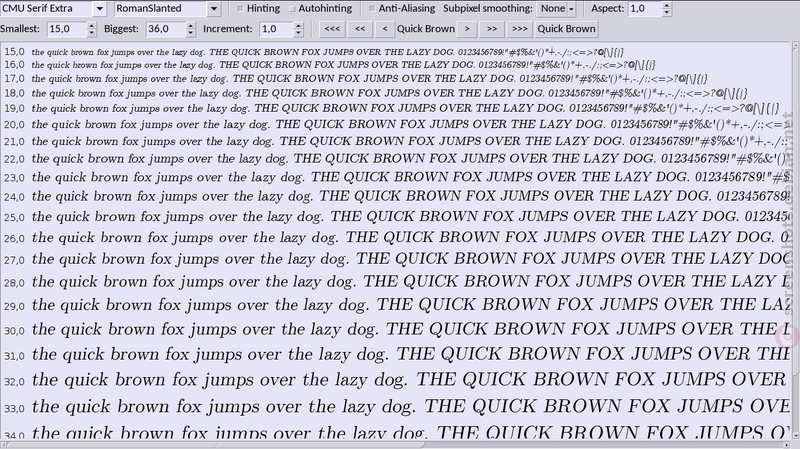The height and width of the screenshot is (449, 800).
Task: Select the 32,0 size sample row
Action: pyautogui.click(x=395, y=380)
